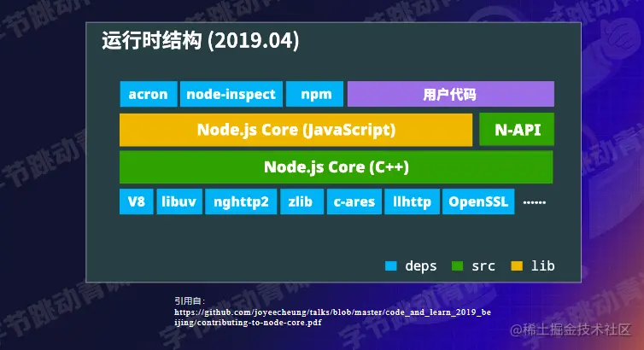Image resolution: width=644 pixels, height=350 pixels.
Task: Click the Node.js Core (JavaScript) block
Action: tap(296, 130)
